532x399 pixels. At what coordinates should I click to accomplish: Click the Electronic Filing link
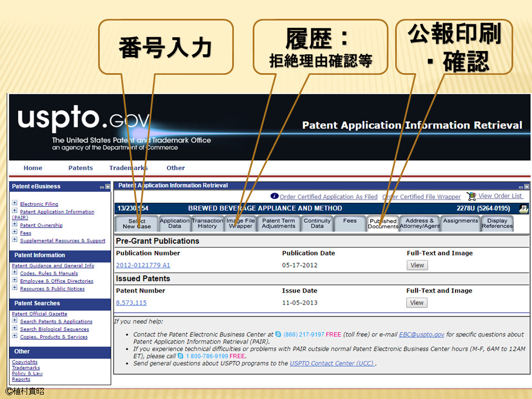pos(39,204)
